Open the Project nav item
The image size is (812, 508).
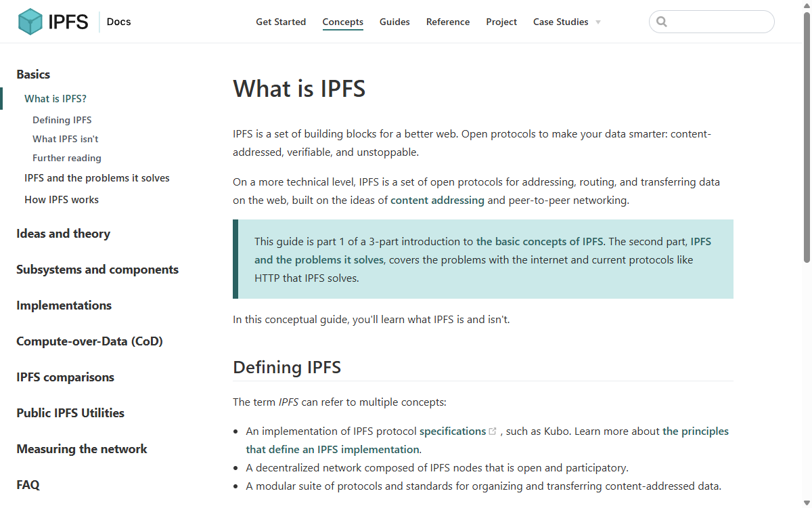(501, 22)
